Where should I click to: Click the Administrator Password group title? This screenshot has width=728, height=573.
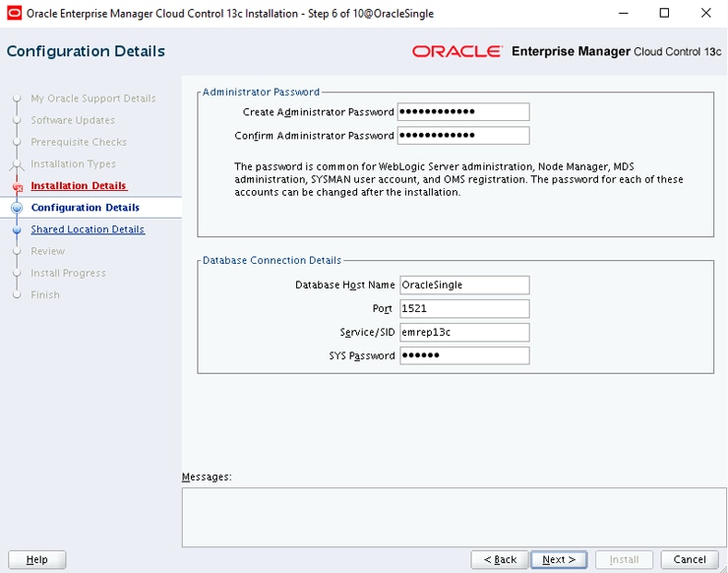(x=261, y=92)
